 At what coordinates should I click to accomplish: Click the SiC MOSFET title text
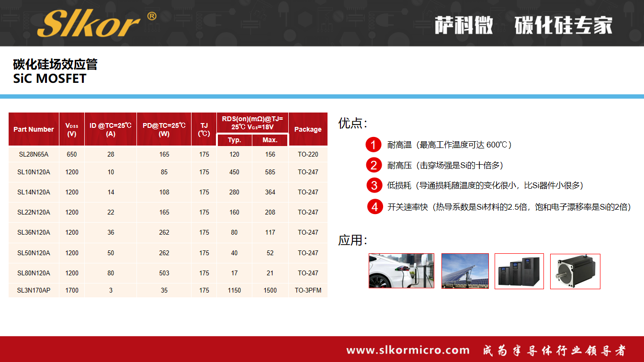(x=50, y=79)
